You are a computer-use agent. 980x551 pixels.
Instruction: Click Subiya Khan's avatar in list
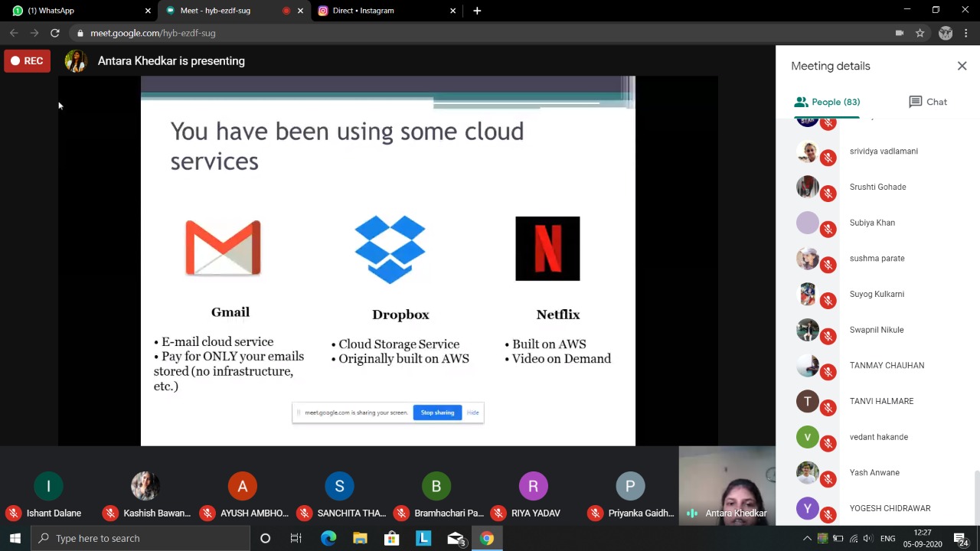[807, 223]
